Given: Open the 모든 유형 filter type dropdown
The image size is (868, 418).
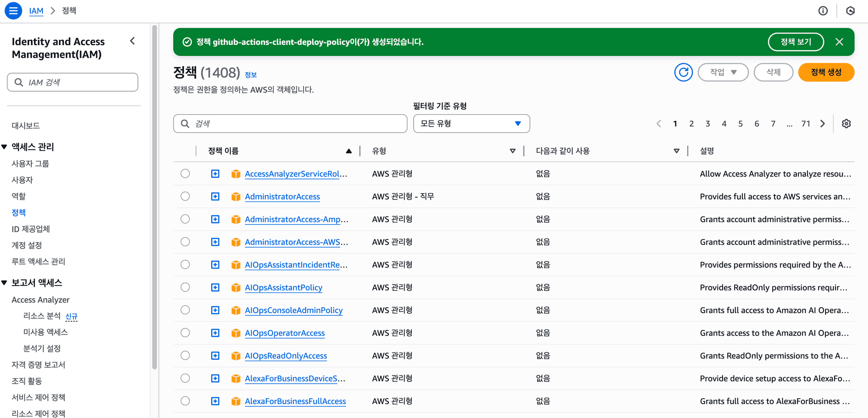Looking at the screenshot, I should pyautogui.click(x=471, y=124).
